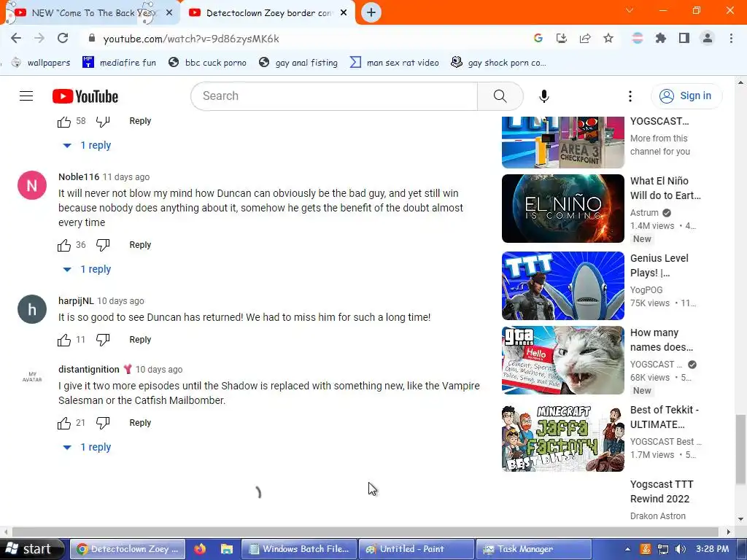The image size is (747, 560).
Task: Reply to the comment with 58 likes
Action: point(140,121)
